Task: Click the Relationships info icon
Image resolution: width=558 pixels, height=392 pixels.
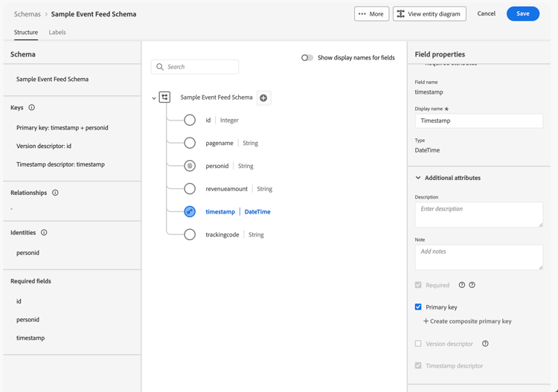Action: click(x=55, y=193)
